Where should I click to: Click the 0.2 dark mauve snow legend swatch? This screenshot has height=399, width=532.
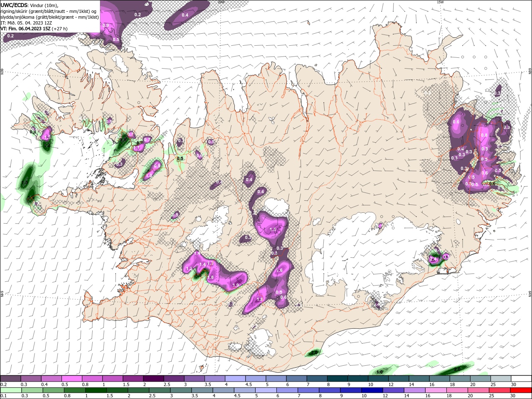pyautogui.click(x=10, y=379)
